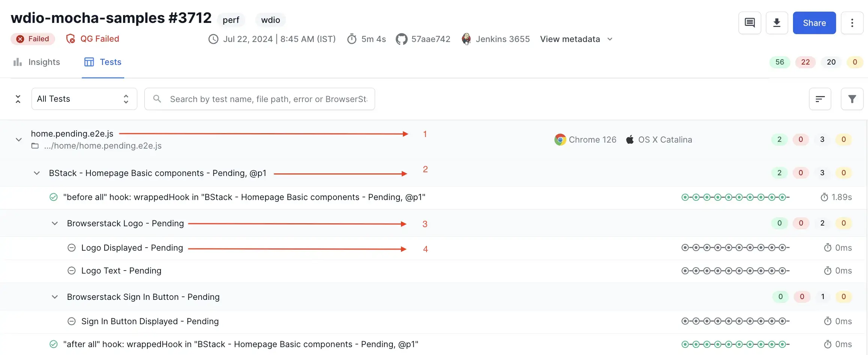Open the comments icon button
The height and width of the screenshot is (355, 868).
click(749, 23)
